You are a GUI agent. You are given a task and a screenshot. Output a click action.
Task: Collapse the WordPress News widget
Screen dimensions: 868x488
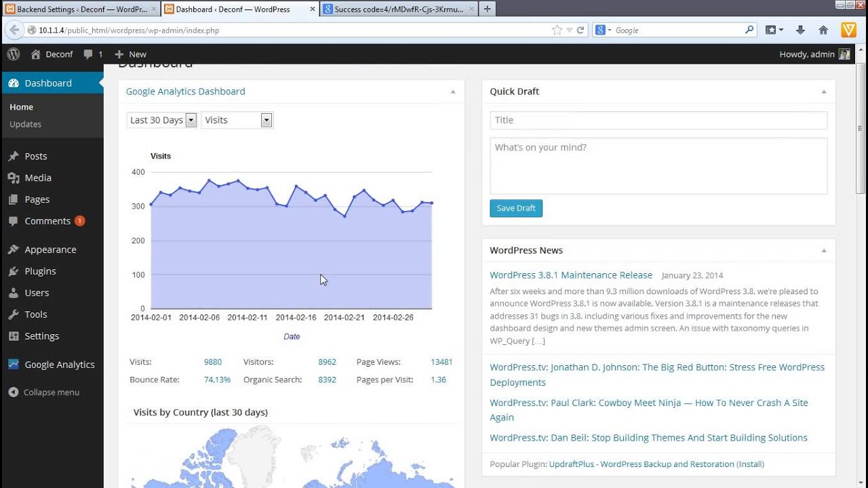[x=824, y=251]
